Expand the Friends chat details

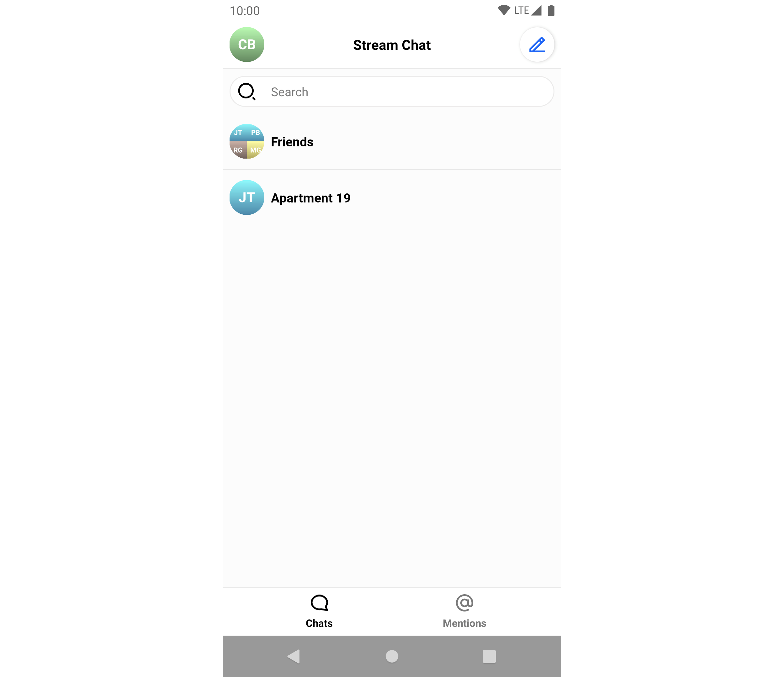tap(393, 142)
